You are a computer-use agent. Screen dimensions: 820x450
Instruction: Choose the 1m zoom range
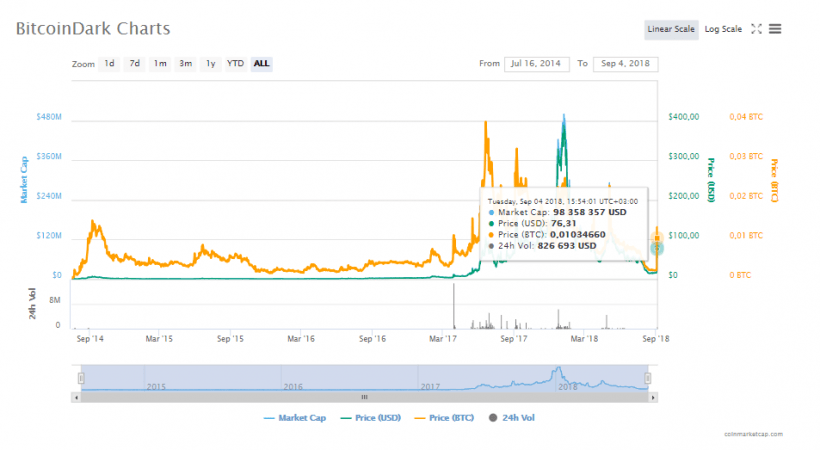click(160, 64)
